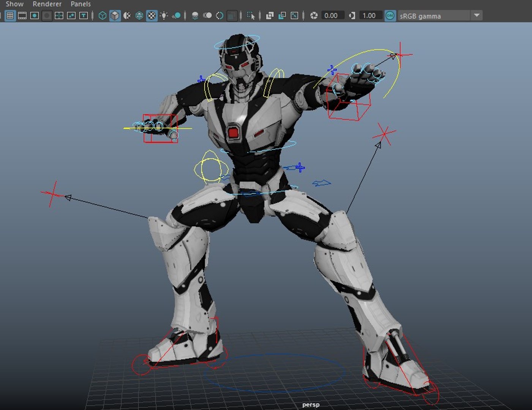Image resolution: width=532 pixels, height=410 pixels.
Task: Toggle the View Transform ON button
Action: click(x=390, y=16)
